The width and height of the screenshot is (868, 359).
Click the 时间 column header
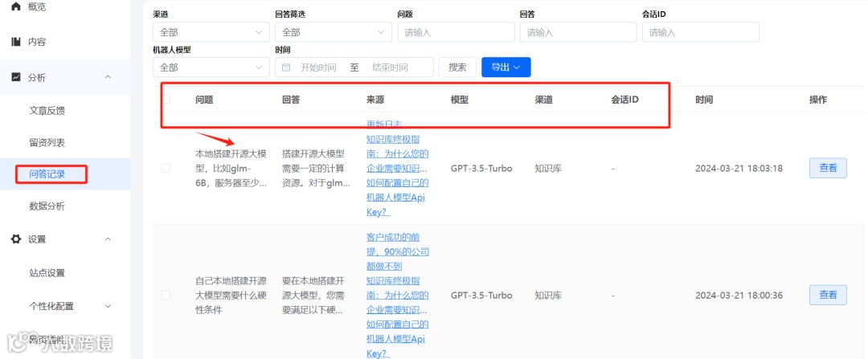pos(704,100)
